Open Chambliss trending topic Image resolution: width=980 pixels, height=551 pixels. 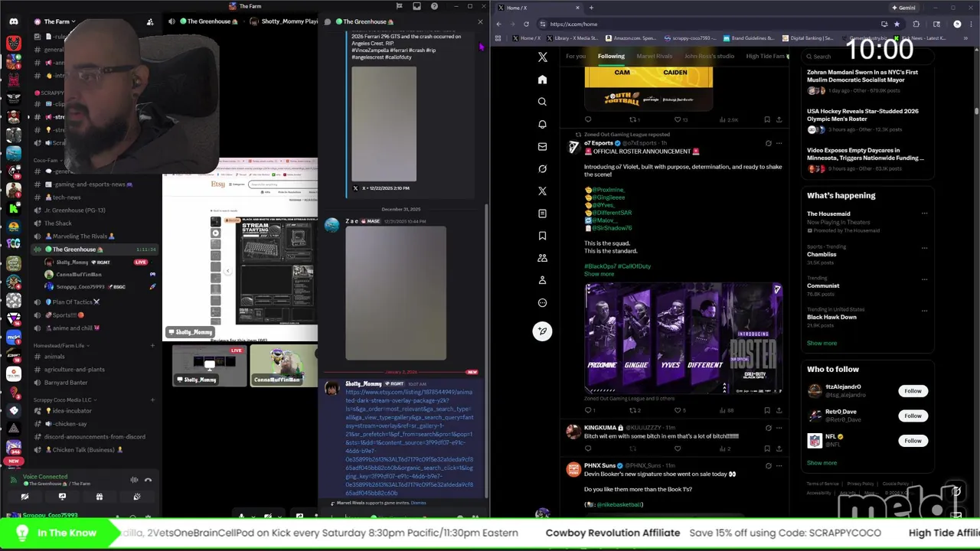822,254
